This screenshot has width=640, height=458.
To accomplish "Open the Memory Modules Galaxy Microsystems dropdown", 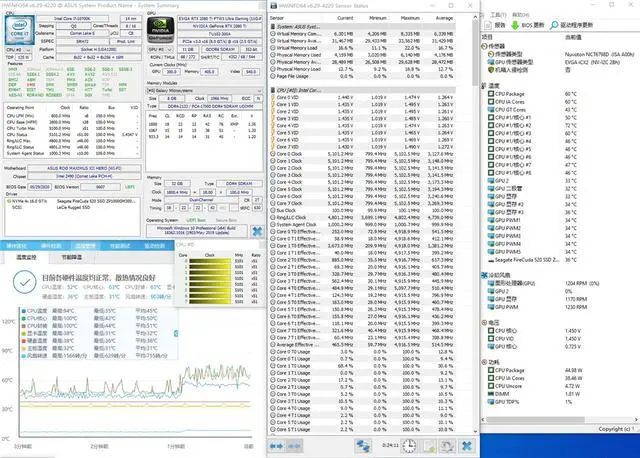I will (x=204, y=91).
